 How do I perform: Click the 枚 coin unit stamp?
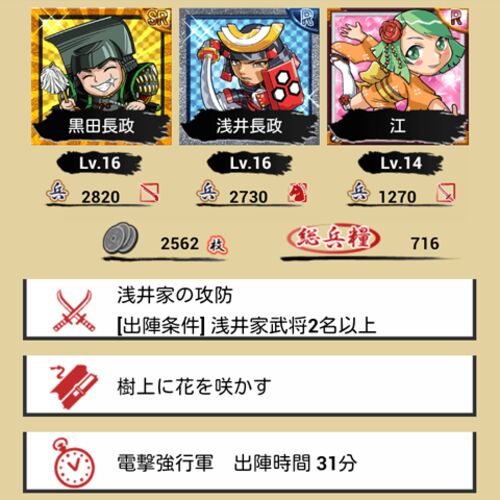pos(216,245)
